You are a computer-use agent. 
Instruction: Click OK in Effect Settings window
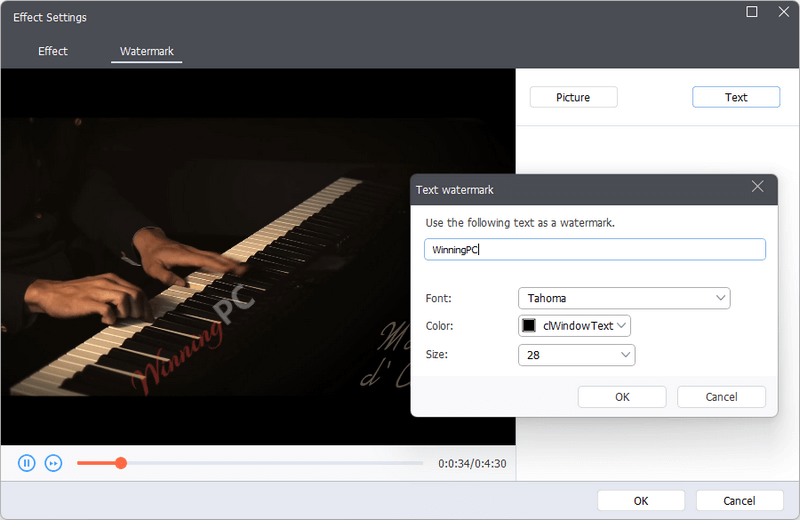(641, 501)
